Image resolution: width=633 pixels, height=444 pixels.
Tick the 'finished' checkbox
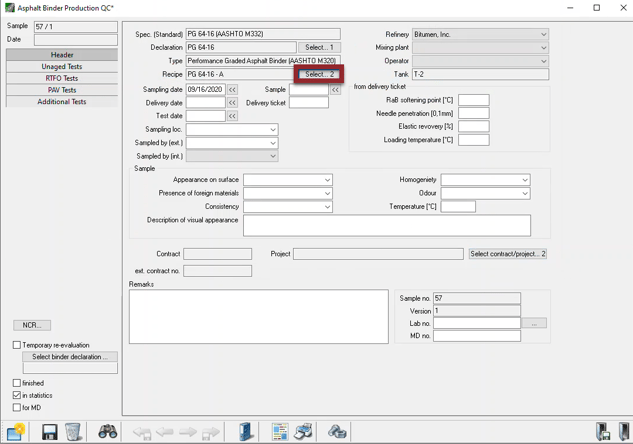point(17,383)
